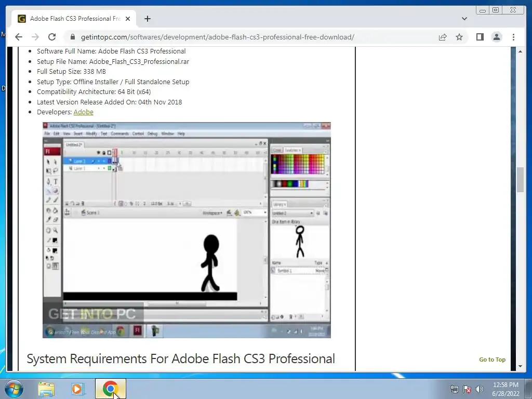Click the scrollbar up arrow

[x=521, y=51]
